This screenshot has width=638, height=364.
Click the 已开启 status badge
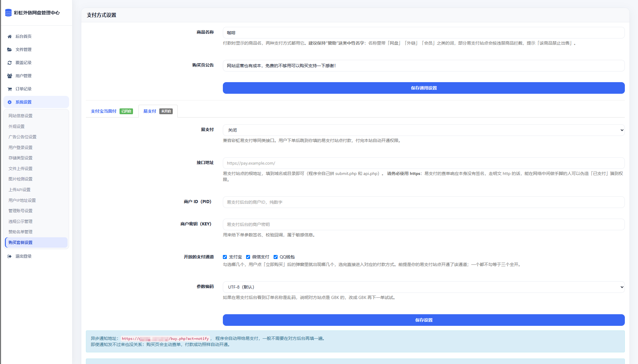126,111
